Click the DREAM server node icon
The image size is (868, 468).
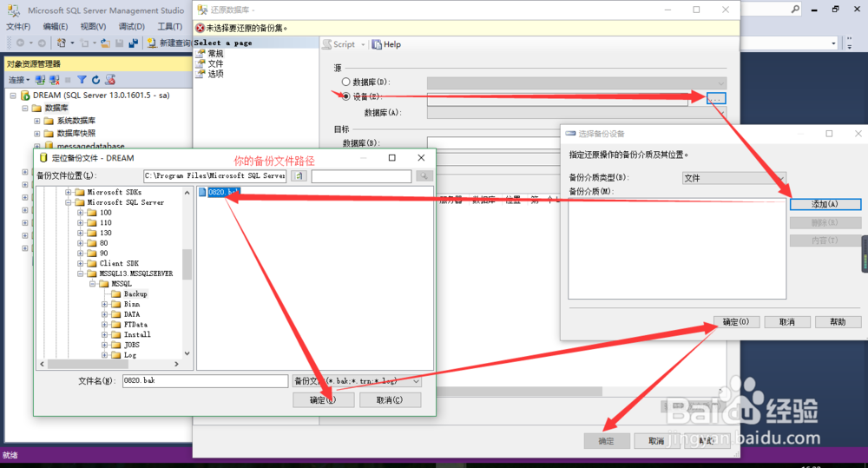pyautogui.click(x=25, y=96)
